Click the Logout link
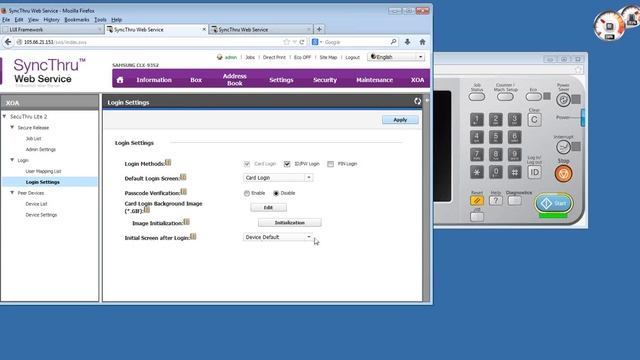640x360 pixels. point(352,58)
